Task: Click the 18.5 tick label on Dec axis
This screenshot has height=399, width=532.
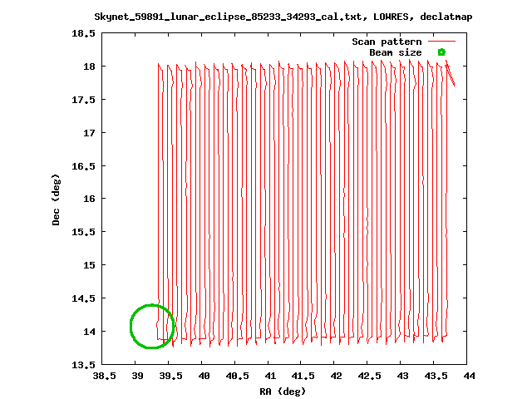Action: point(83,33)
